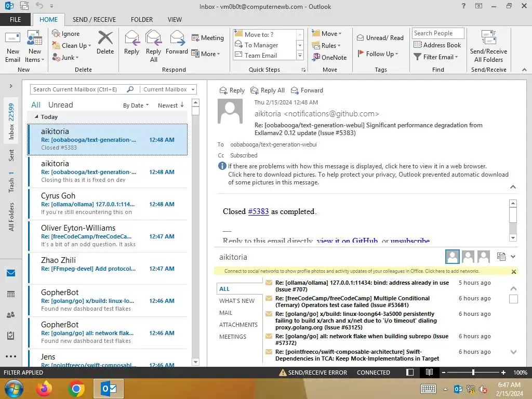Collapse the people pane
Viewport: 532px width, 399px height.
[513, 257]
